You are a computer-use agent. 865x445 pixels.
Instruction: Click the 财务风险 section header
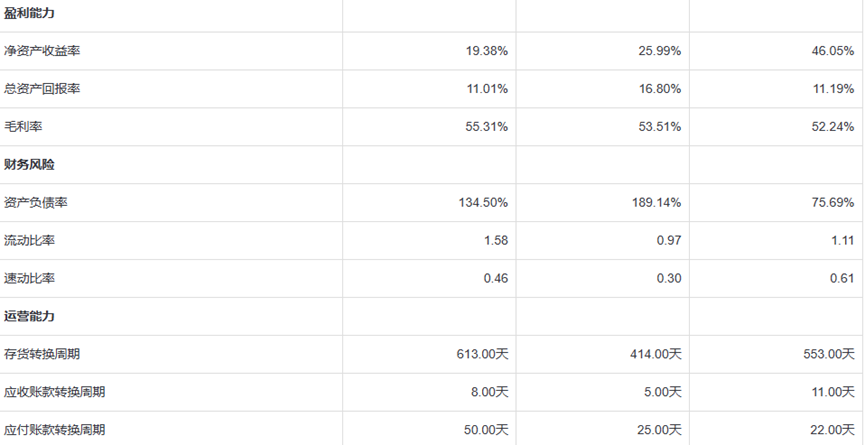27,164
